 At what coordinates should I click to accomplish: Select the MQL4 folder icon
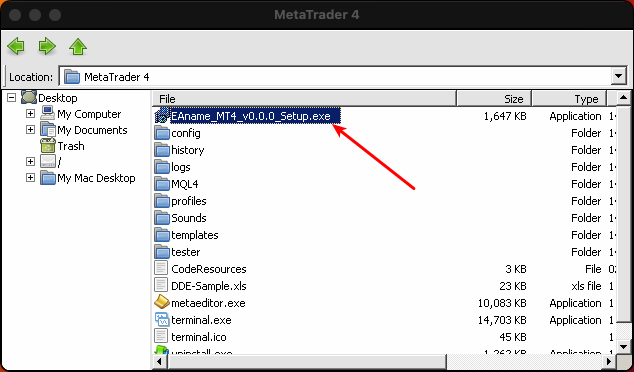click(162, 184)
